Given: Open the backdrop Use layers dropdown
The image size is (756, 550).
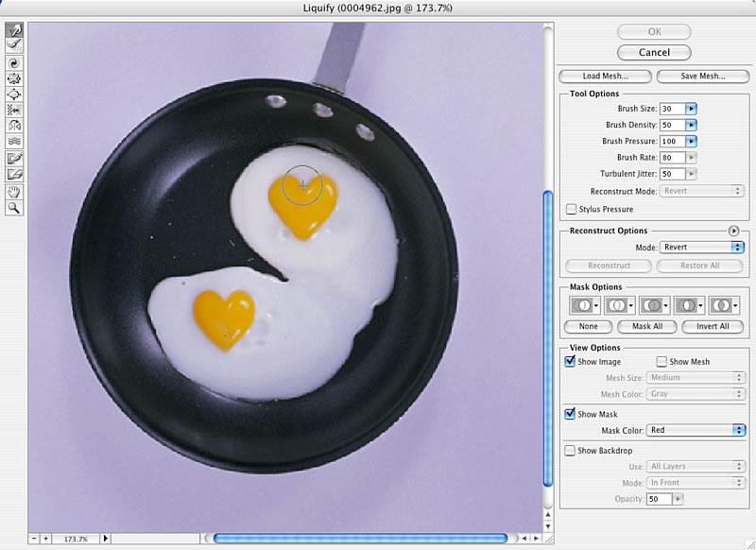Looking at the screenshot, I should pyautogui.click(x=696, y=466).
